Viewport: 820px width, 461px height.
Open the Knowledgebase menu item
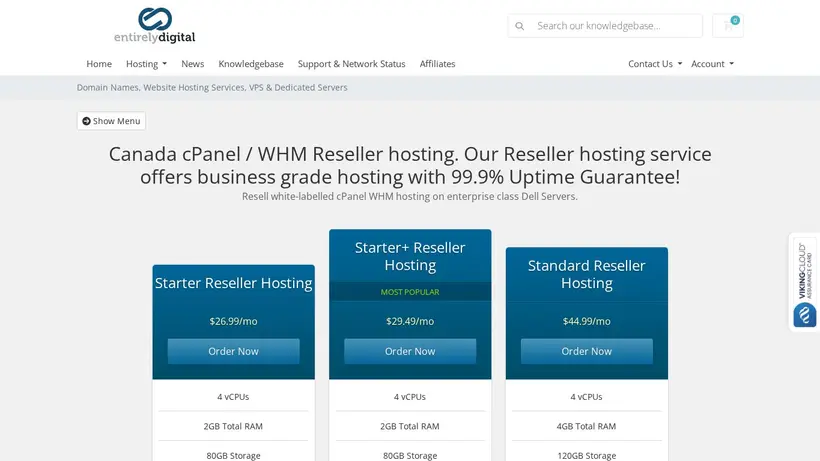tap(251, 64)
